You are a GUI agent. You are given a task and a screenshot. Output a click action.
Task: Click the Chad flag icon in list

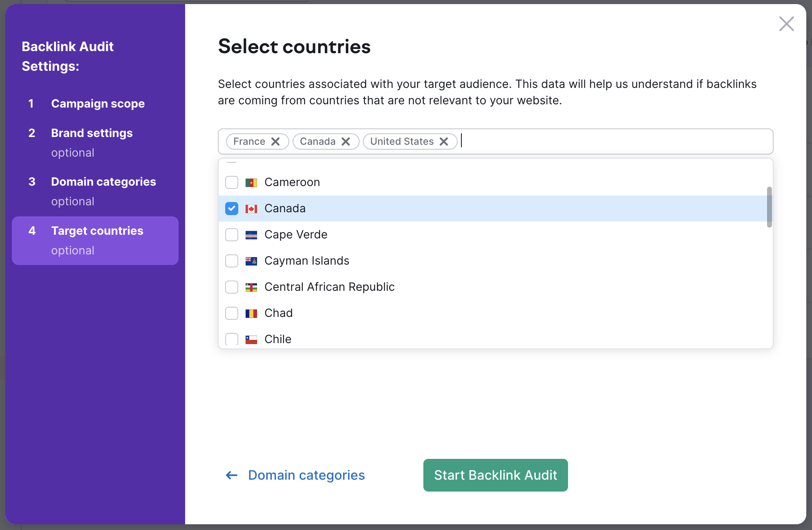[x=251, y=313]
